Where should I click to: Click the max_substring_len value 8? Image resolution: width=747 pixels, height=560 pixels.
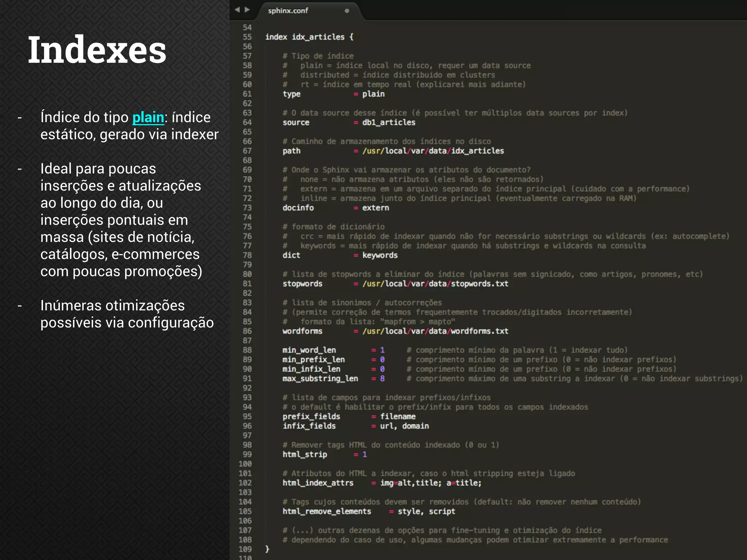[x=382, y=378]
